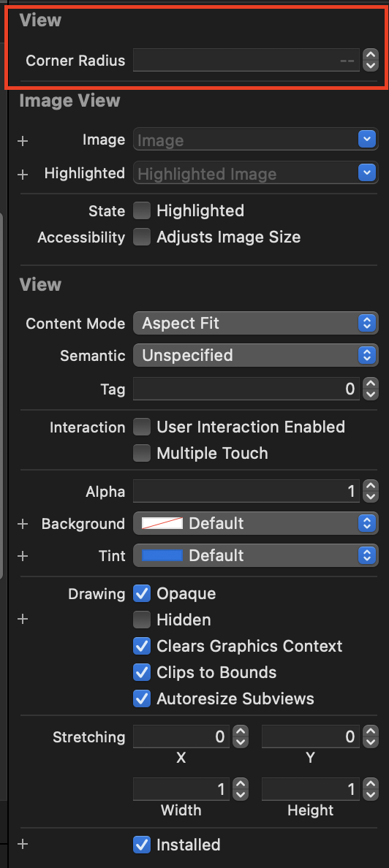Click the plus icon beside Hidden
Viewport: 389px width, 868px height.
[22, 620]
